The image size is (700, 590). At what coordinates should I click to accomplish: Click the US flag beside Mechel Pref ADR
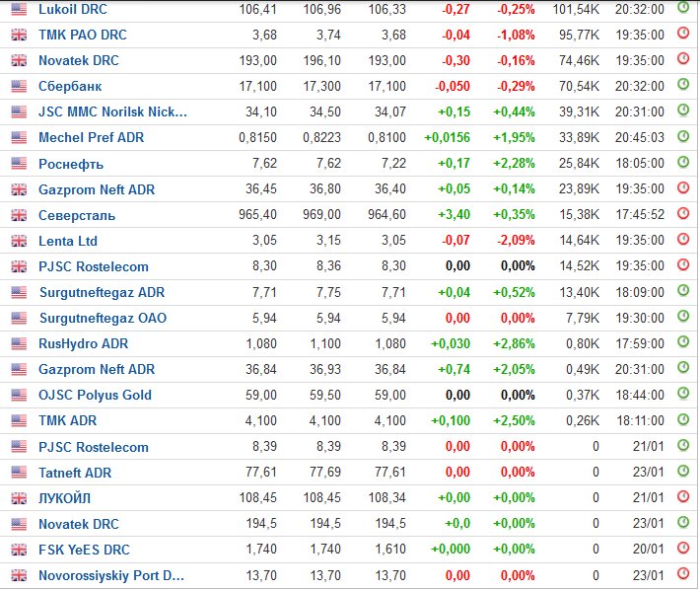tap(19, 137)
